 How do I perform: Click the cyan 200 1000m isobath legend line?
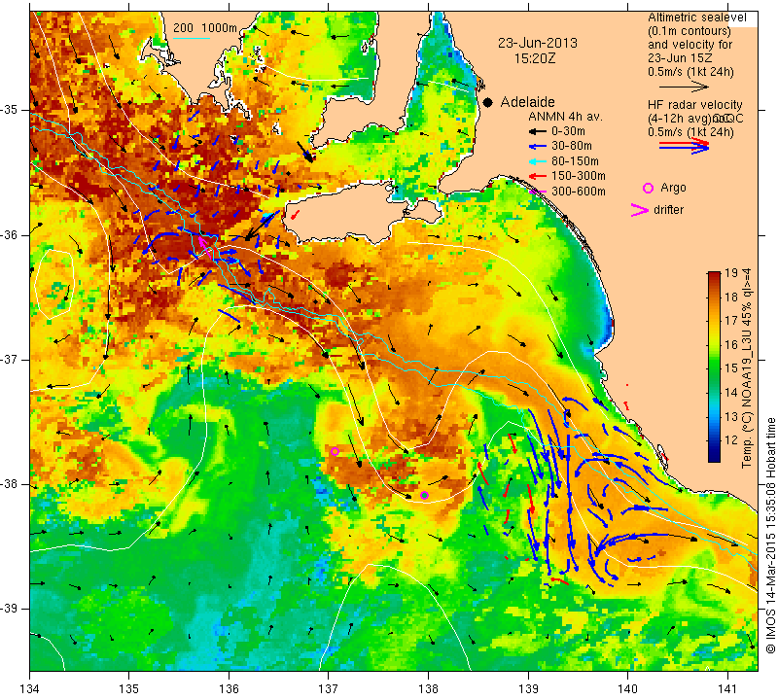click(x=191, y=38)
